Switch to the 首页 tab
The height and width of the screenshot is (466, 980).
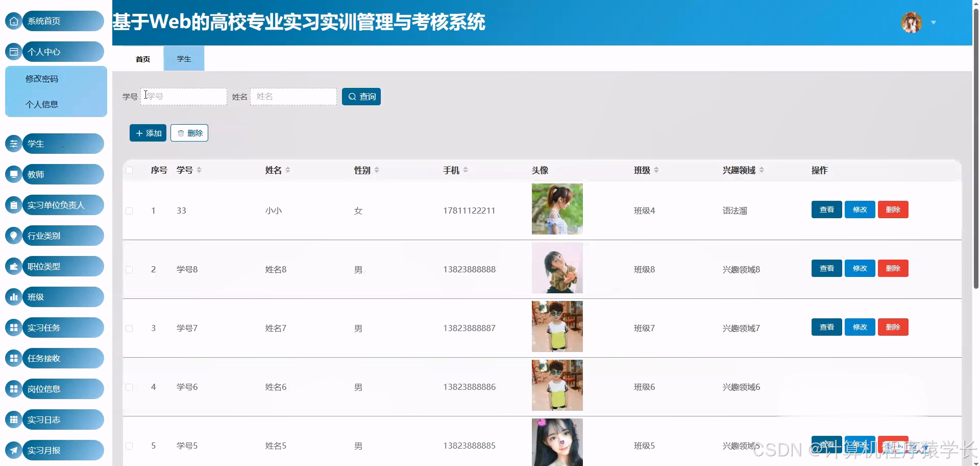(143, 59)
